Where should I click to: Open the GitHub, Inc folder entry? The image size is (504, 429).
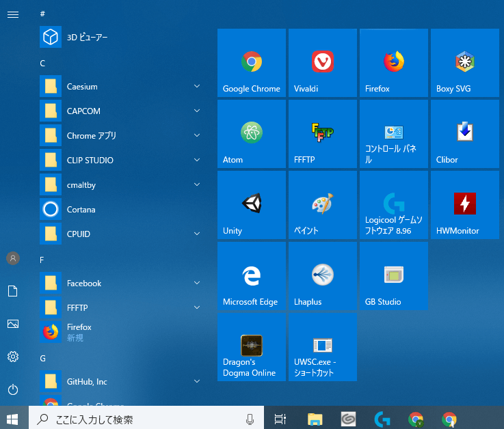point(122,381)
